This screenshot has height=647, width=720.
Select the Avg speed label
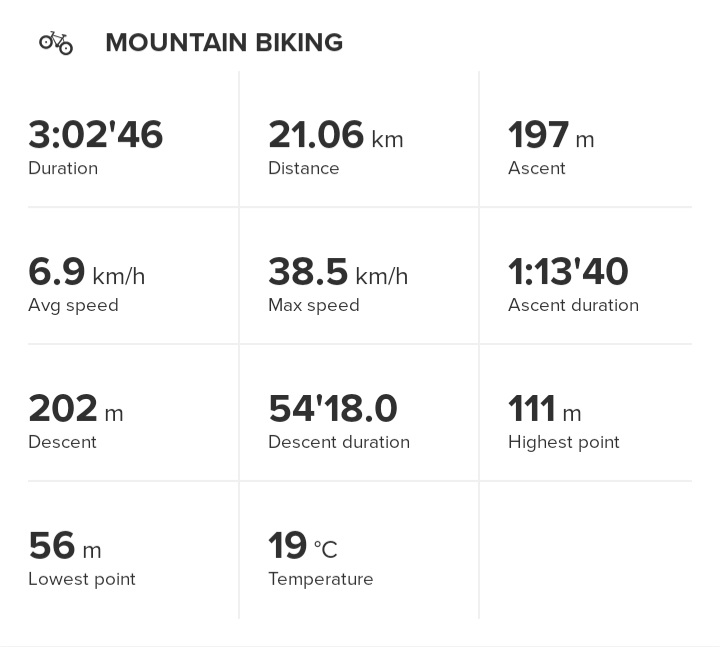pyautogui.click(x=73, y=305)
